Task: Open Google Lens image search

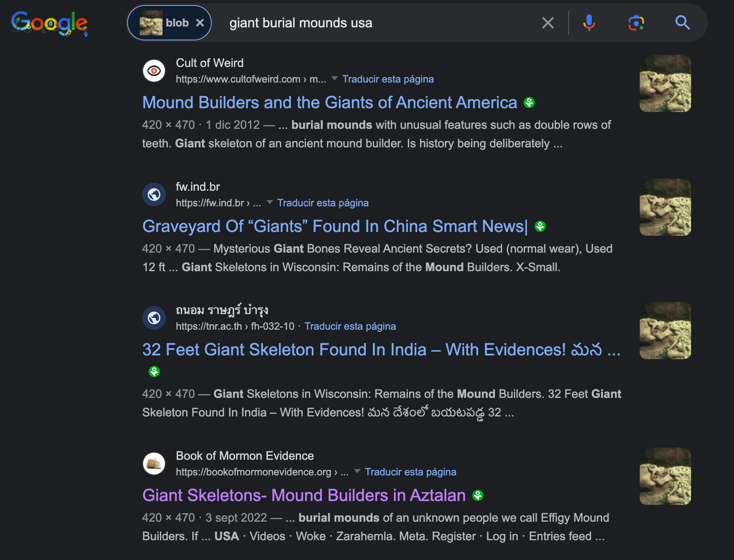Action: [x=636, y=23]
